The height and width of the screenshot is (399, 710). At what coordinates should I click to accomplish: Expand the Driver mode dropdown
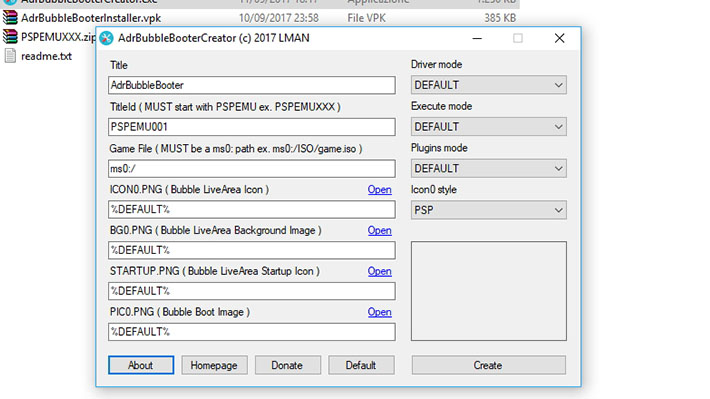(489, 85)
